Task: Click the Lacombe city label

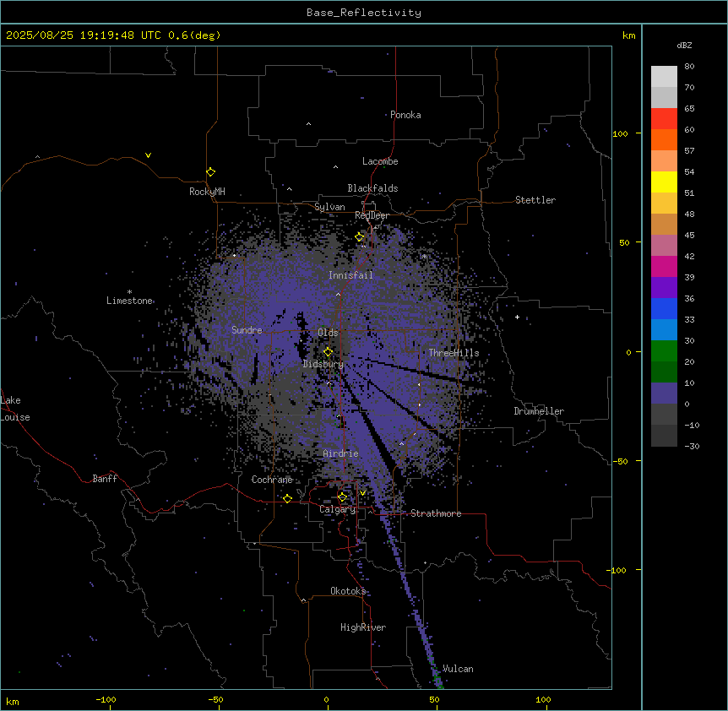Action: pyautogui.click(x=380, y=161)
